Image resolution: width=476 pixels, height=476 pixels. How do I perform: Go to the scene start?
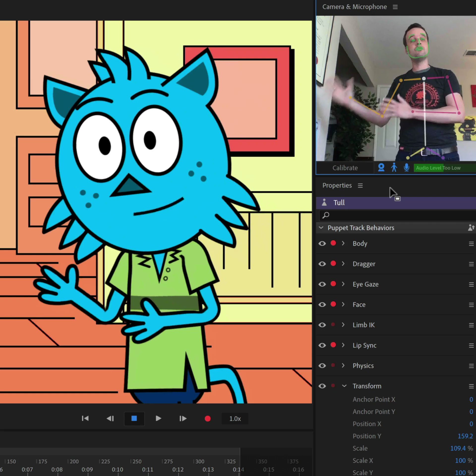(x=85, y=418)
